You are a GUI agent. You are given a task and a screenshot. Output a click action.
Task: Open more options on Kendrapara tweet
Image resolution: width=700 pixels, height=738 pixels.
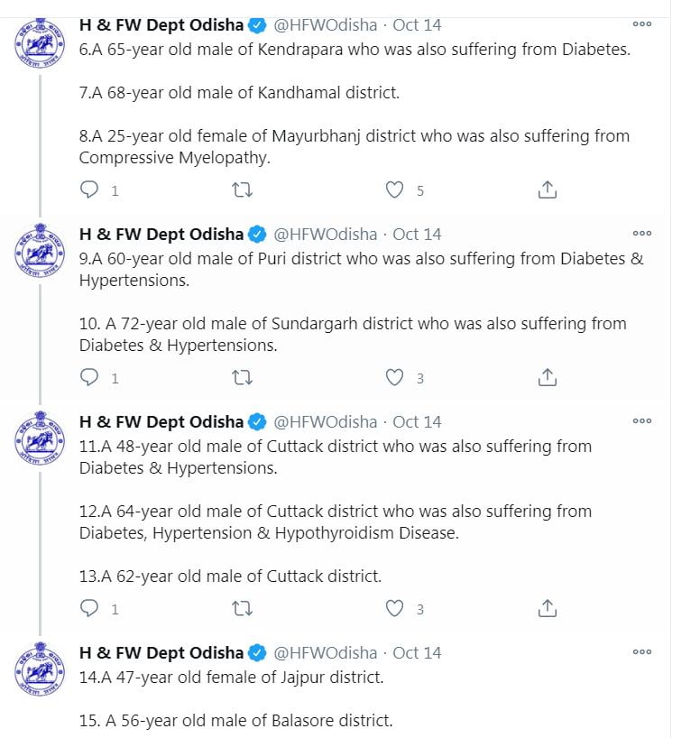641,24
